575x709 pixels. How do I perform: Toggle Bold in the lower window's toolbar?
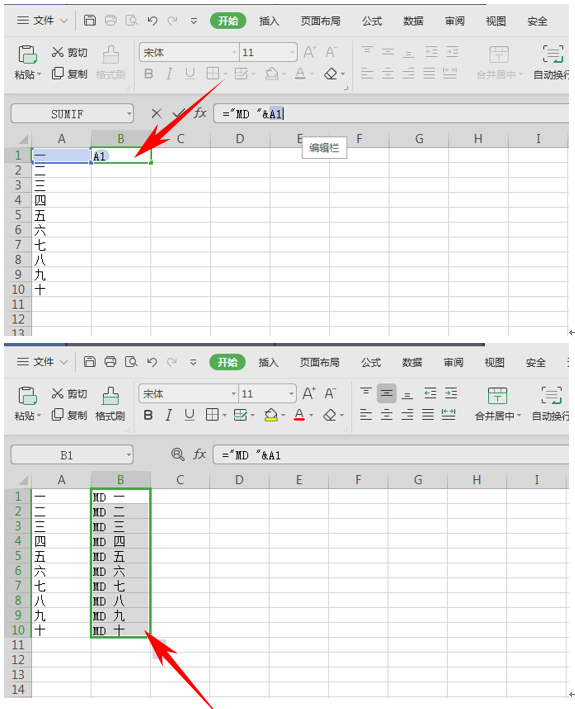click(x=148, y=415)
